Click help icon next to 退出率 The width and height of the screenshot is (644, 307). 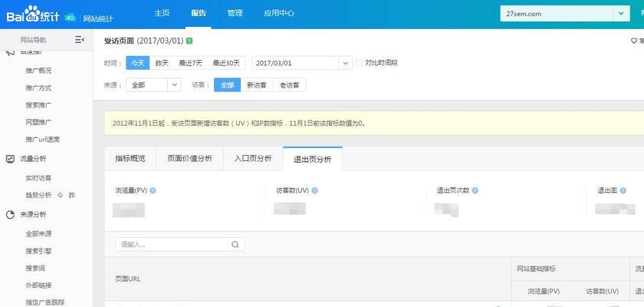(x=623, y=190)
